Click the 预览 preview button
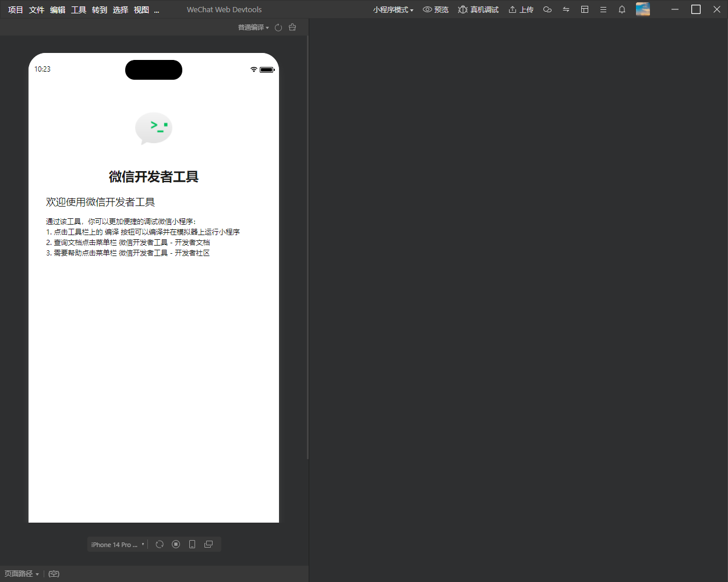728x582 pixels. click(436, 10)
